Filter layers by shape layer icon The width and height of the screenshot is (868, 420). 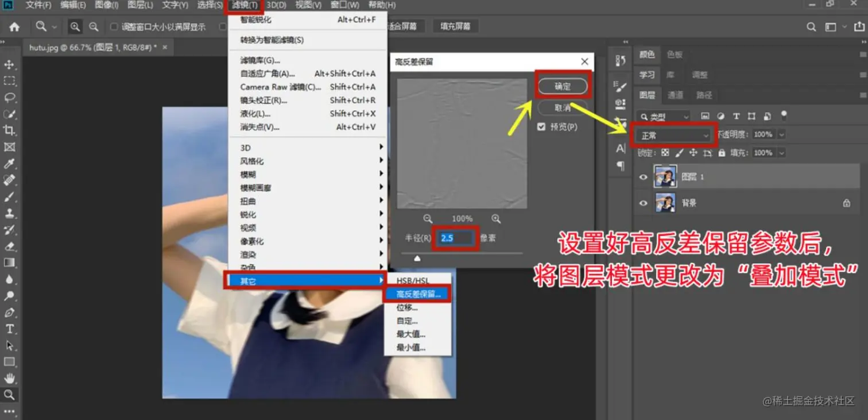(x=751, y=116)
